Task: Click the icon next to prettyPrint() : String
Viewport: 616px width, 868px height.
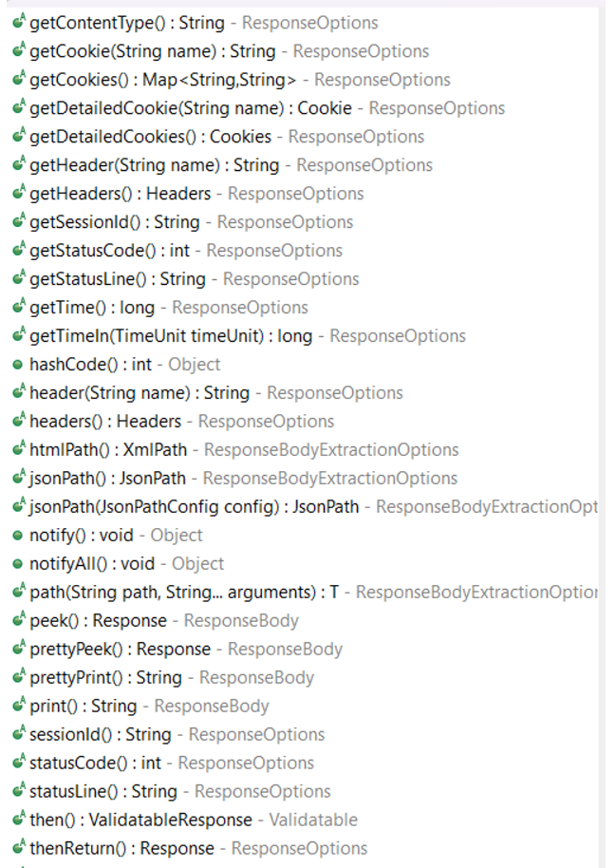Action: click(19, 676)
